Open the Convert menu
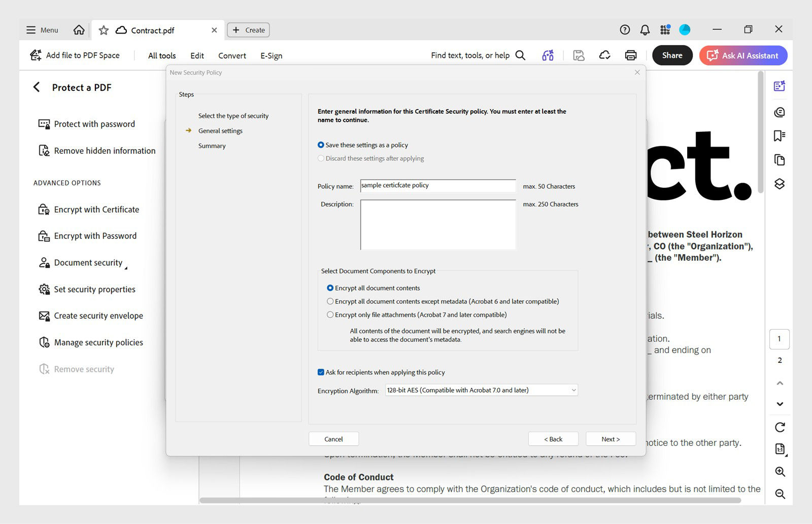This screenshot has height=524, width=812. click(x=232, y=56)
